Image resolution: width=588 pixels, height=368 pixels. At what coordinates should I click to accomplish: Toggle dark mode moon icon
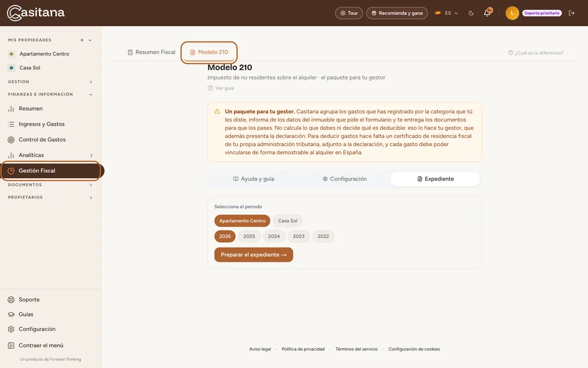tap(471, 13)
